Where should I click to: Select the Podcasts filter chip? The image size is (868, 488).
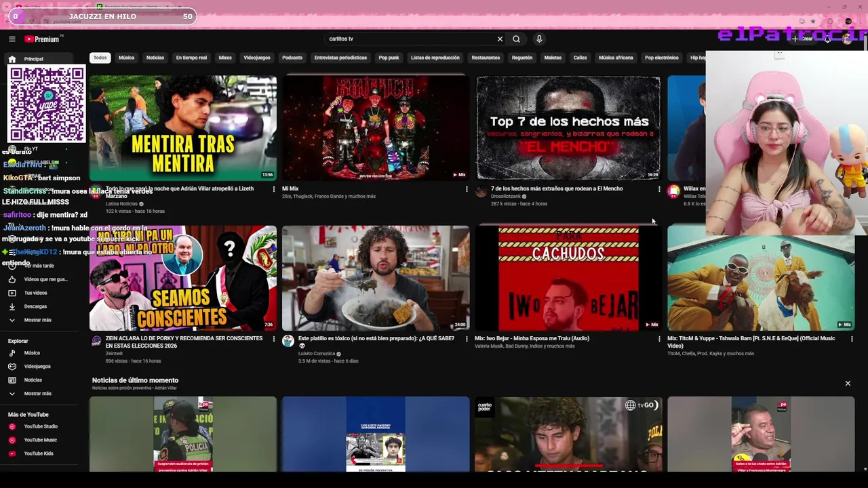292,58
